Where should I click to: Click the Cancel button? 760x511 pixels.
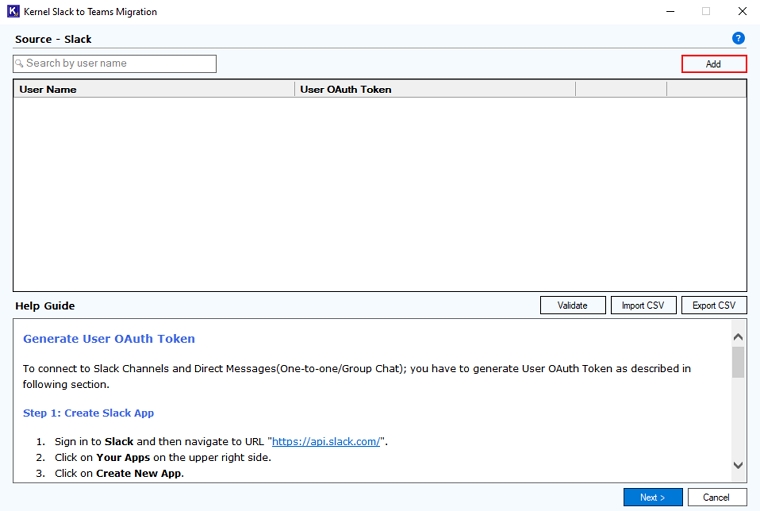click(717, 497)
